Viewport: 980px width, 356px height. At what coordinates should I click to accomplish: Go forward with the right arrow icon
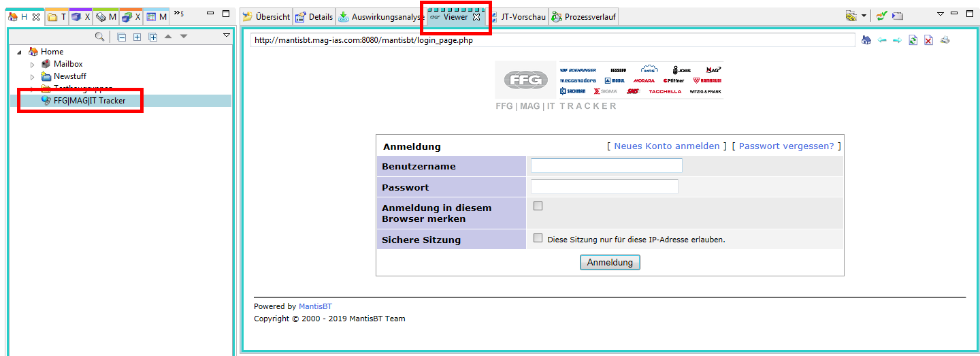897,41
